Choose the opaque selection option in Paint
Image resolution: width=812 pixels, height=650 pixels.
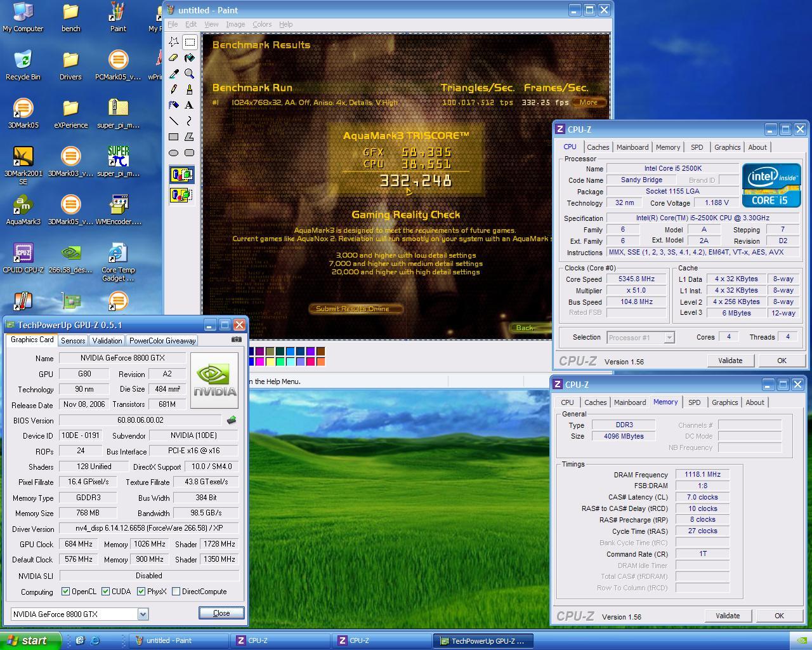pyautogui.click(x=181, y=175)
